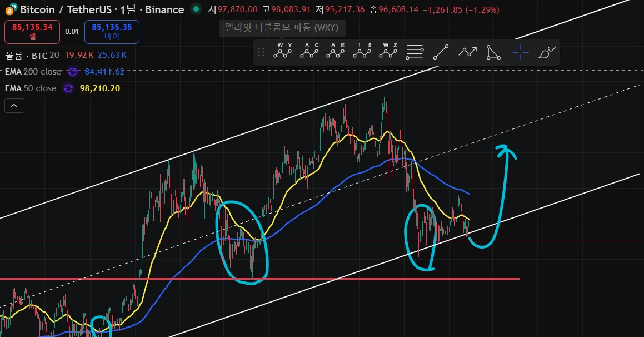Select the Elliott 12345 impulse wave tool
This screenshot has width=644, height=337.
point(361,52)
